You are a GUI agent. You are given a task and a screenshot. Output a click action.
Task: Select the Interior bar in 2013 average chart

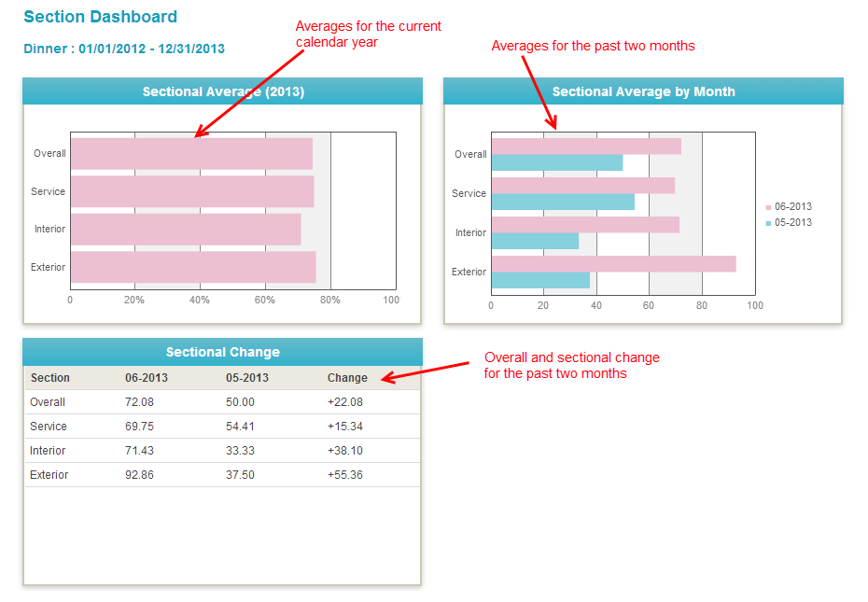pos(186,230)
